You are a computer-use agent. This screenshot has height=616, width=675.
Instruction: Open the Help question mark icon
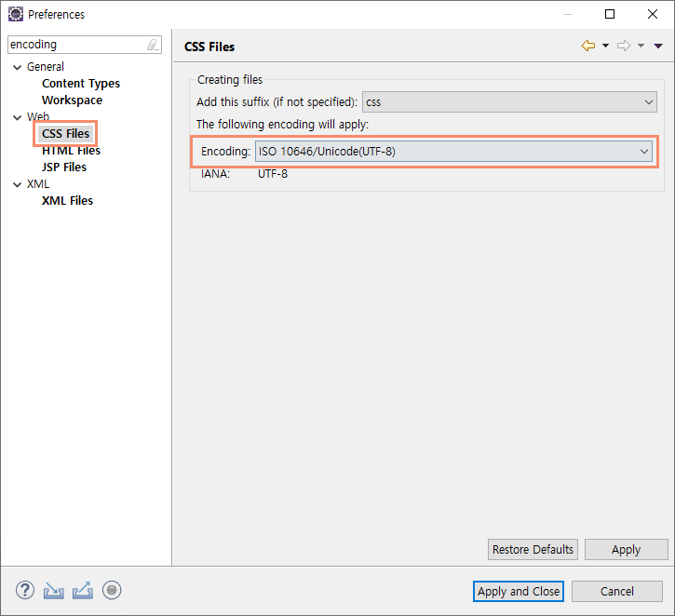coord(25,590)
